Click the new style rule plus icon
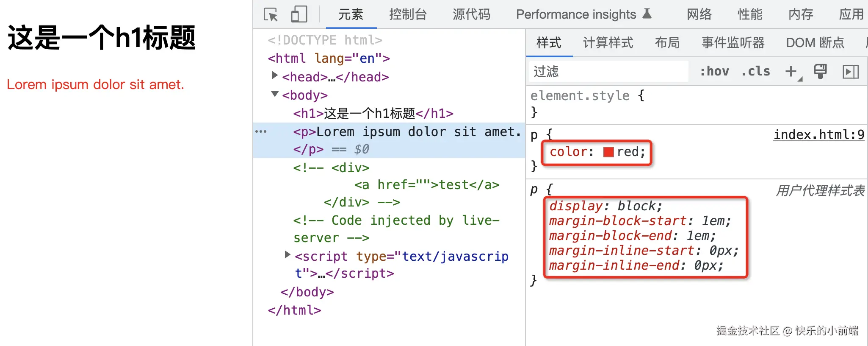The width and height of the screenshot is (868, 346). click(791, 71)
